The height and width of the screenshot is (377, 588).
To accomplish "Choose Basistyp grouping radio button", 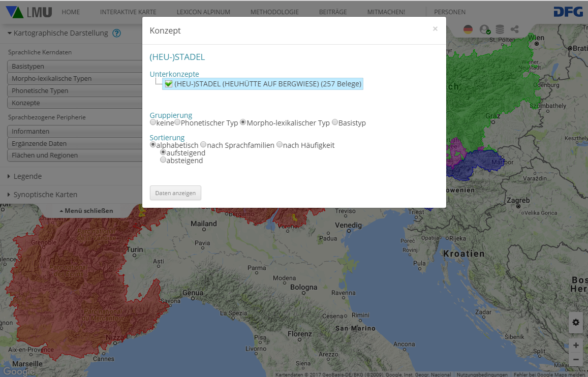I will pyautogui.click(x=335, y=122).
